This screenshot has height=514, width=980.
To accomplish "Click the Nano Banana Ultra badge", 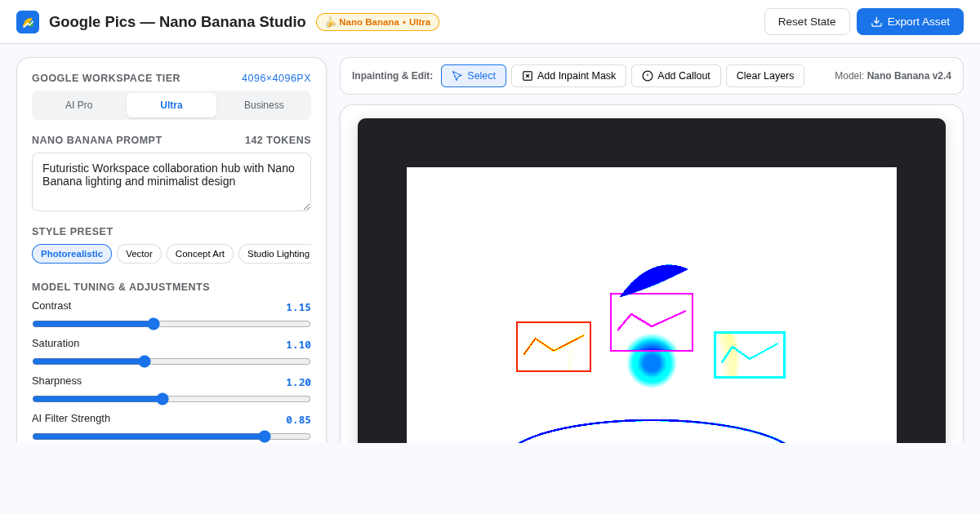I will pos(377,22).
